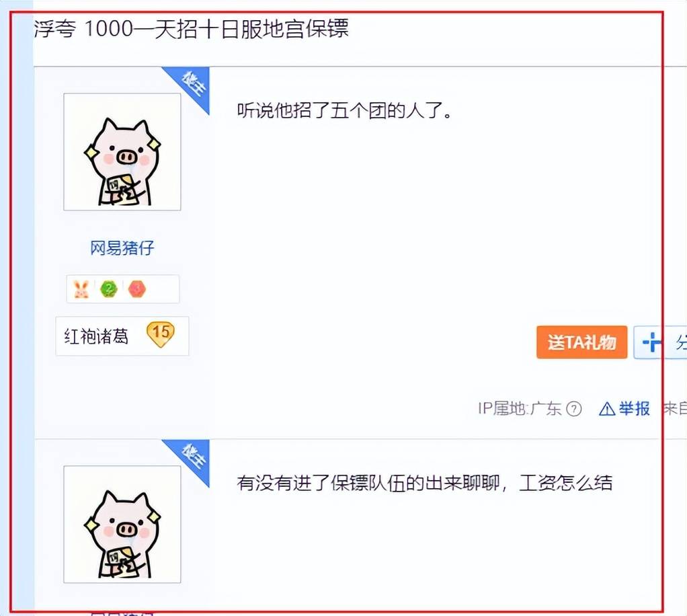Click the rabbit badge icon under 网易猪仔
687x616 pixels.
coord(81,289)
